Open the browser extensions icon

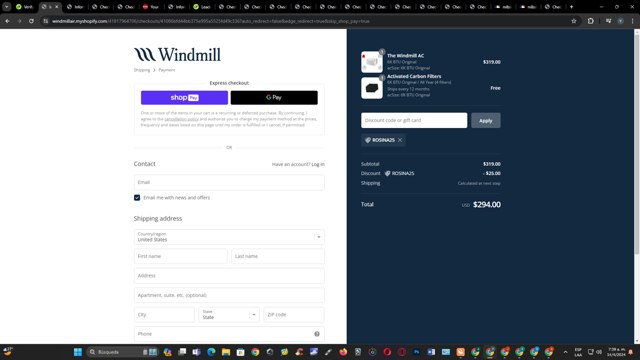click(591, 21)
